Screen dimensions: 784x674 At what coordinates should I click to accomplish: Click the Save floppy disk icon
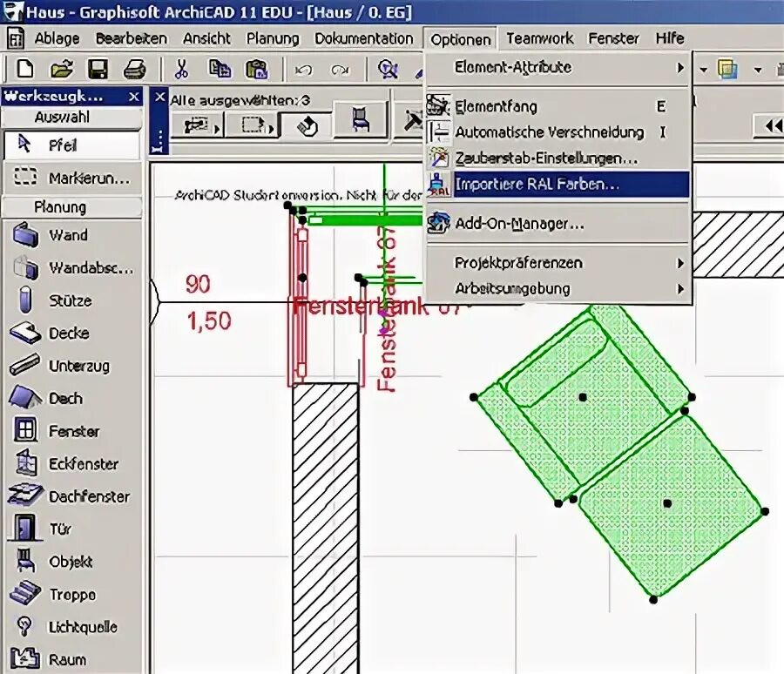click(98, 69)
